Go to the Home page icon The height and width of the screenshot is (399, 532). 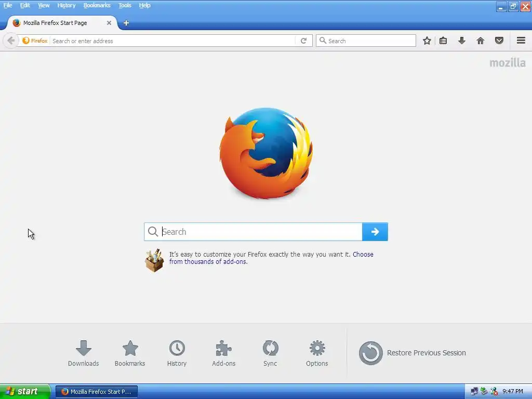481,41
